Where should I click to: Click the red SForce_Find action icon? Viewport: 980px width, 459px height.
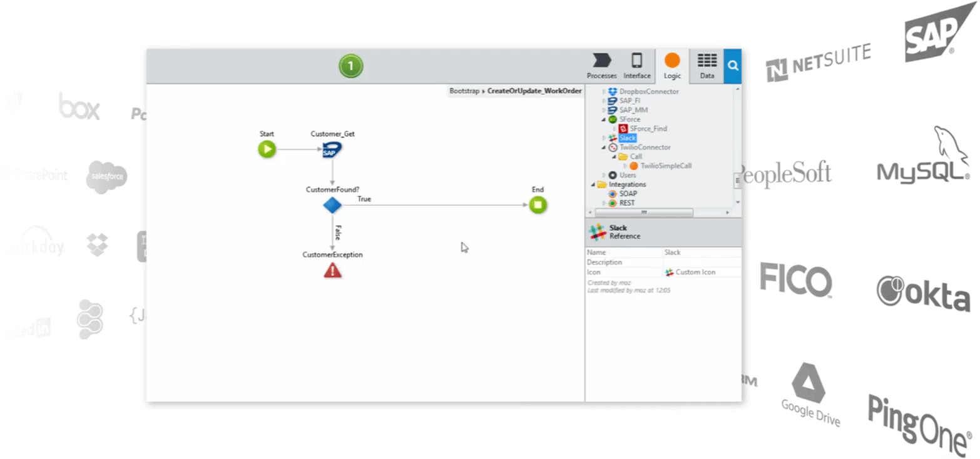click(623, 129)
